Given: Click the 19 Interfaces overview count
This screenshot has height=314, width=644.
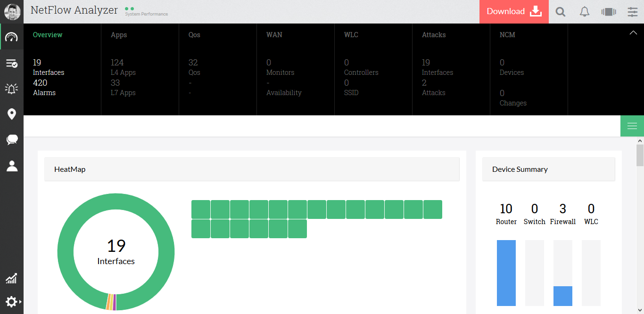Looking at the screenshot, I should pyautogui.click(x=49, y=67).
